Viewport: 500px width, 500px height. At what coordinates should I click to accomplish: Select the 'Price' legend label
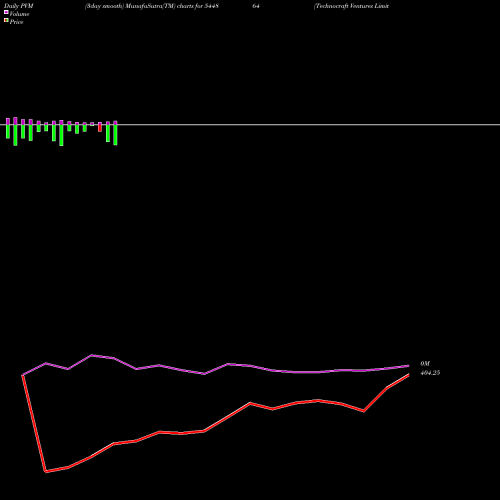coord(16,22)
